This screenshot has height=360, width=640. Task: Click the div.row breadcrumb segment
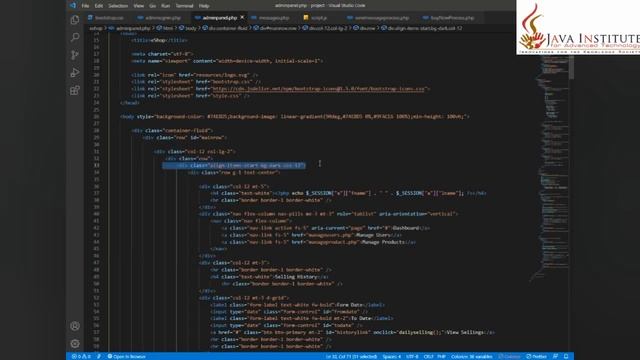point(364,28)
